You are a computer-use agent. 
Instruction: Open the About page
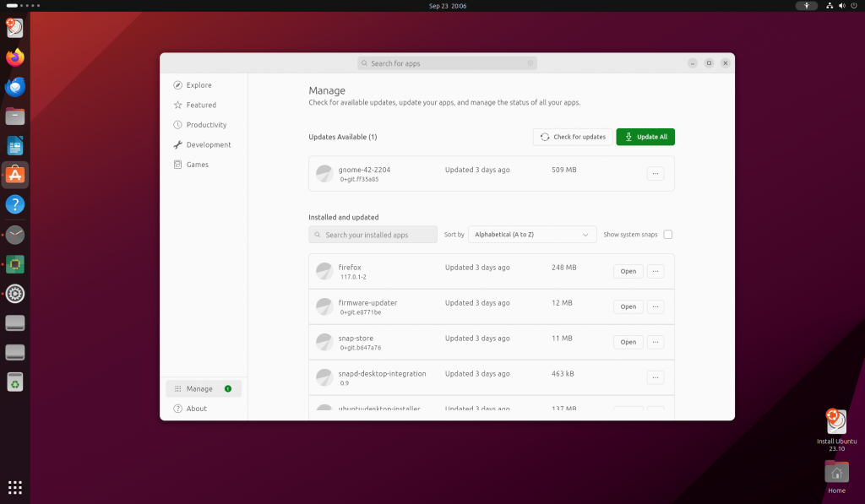(195, 408)
